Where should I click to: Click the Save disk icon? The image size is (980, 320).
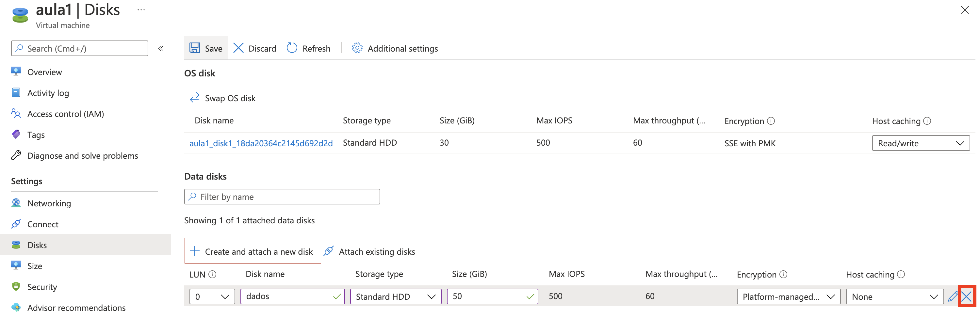(195, 48)
